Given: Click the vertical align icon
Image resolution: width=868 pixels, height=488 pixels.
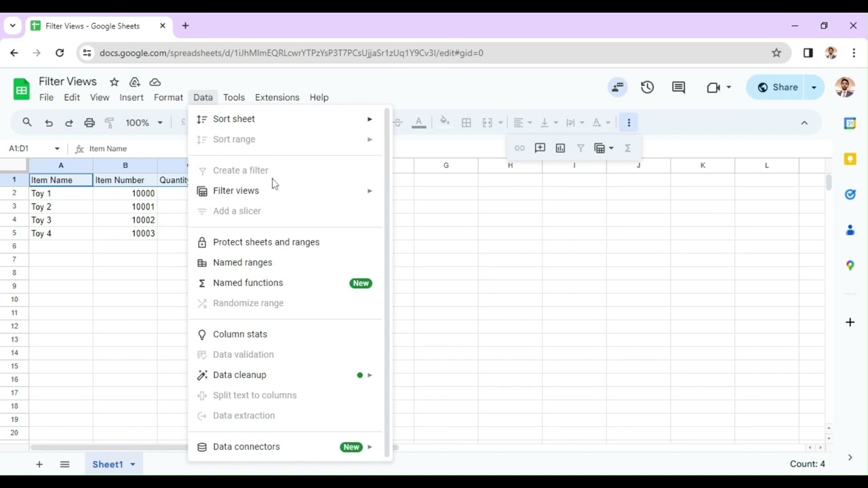Looking at the screenshot, I should pyautogui.click(x=544, y=123).
